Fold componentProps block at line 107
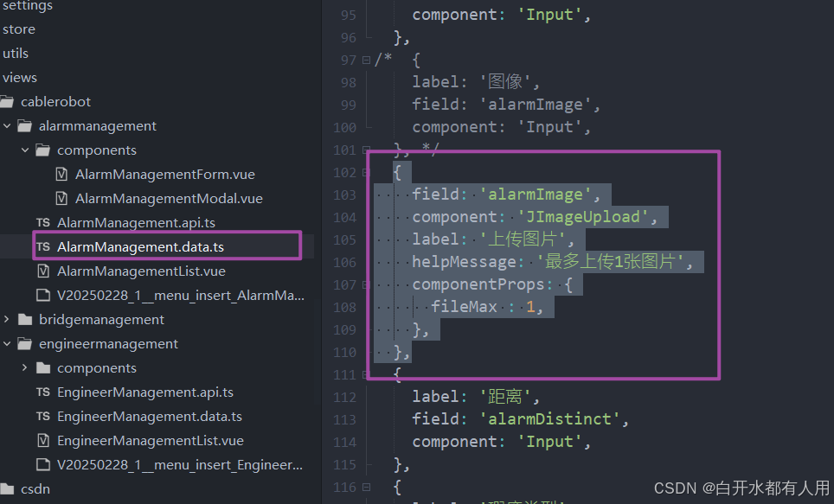 pos(366,285)
